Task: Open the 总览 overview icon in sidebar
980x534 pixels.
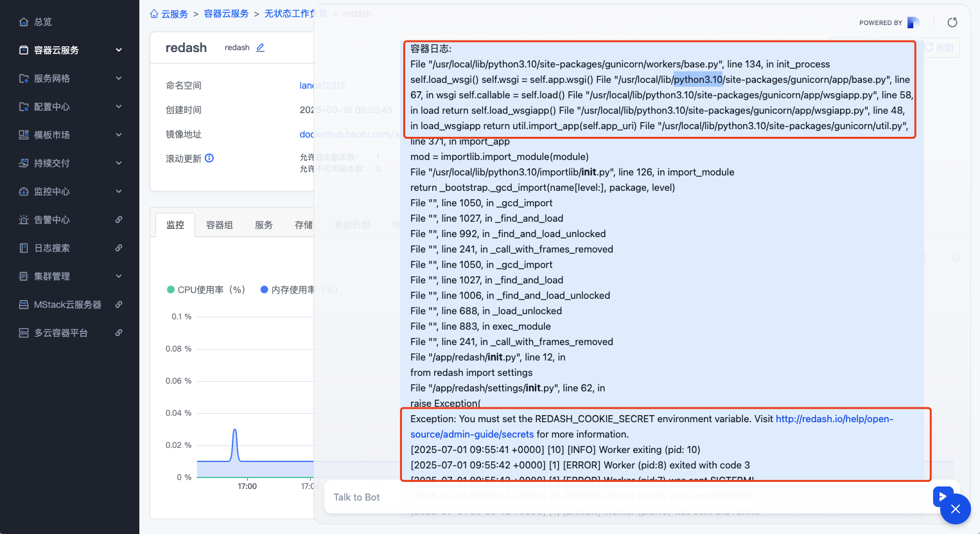Action: [x=24, y=22]
